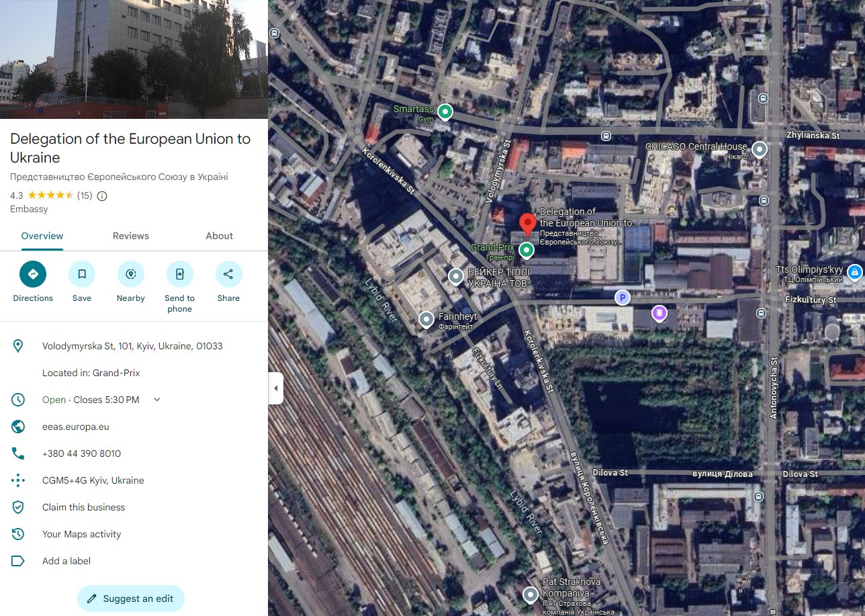Click the Suggest an edit button
Viewport: 865px width, 616px height.
click(131, 599)
